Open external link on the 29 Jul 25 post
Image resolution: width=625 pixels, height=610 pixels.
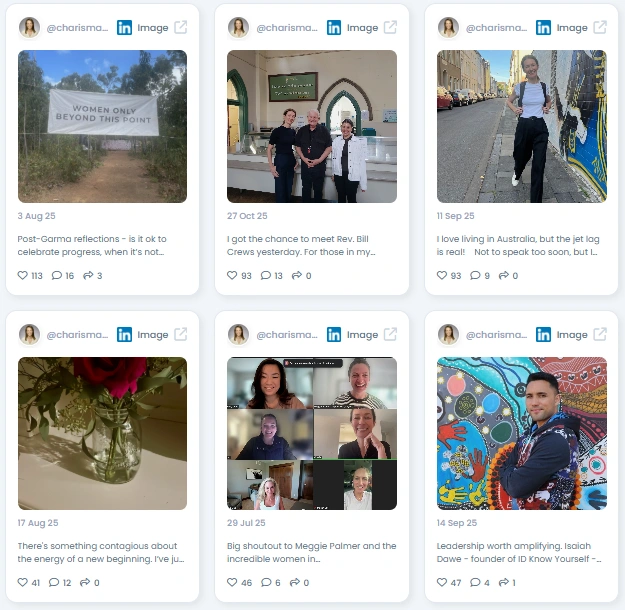pos(390,335)
